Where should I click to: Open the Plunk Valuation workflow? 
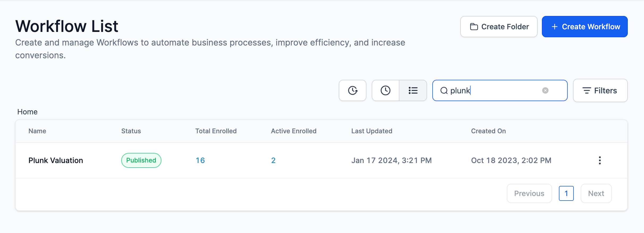[56, 160]
